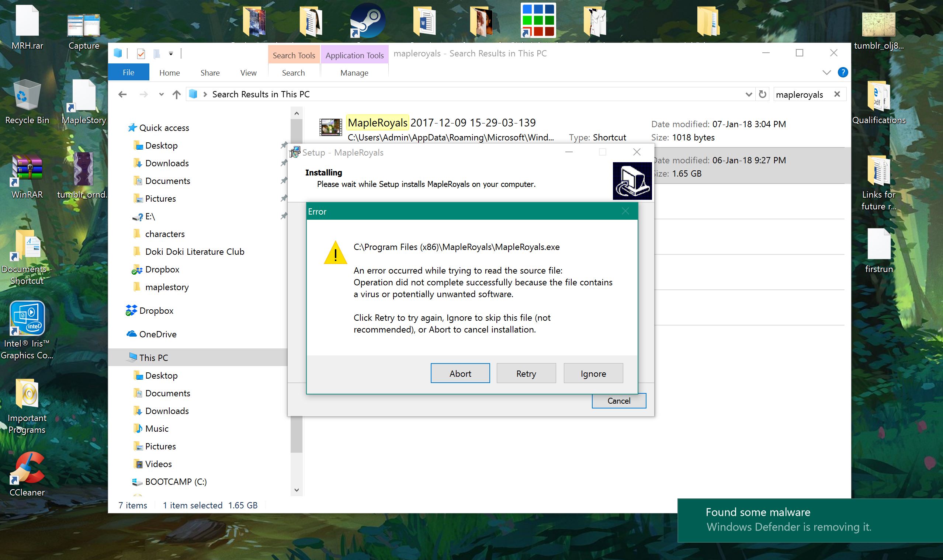Click Search Tools contextual tab header
This screenshot has width=943, height=560.
[294, 55]
